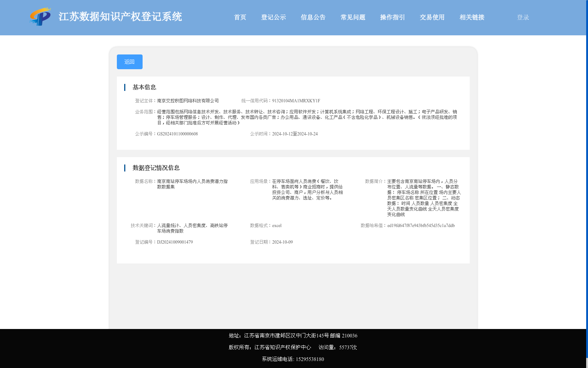Select support phone number 15295538180
This screenshot has height=368, width=588.
310,359
